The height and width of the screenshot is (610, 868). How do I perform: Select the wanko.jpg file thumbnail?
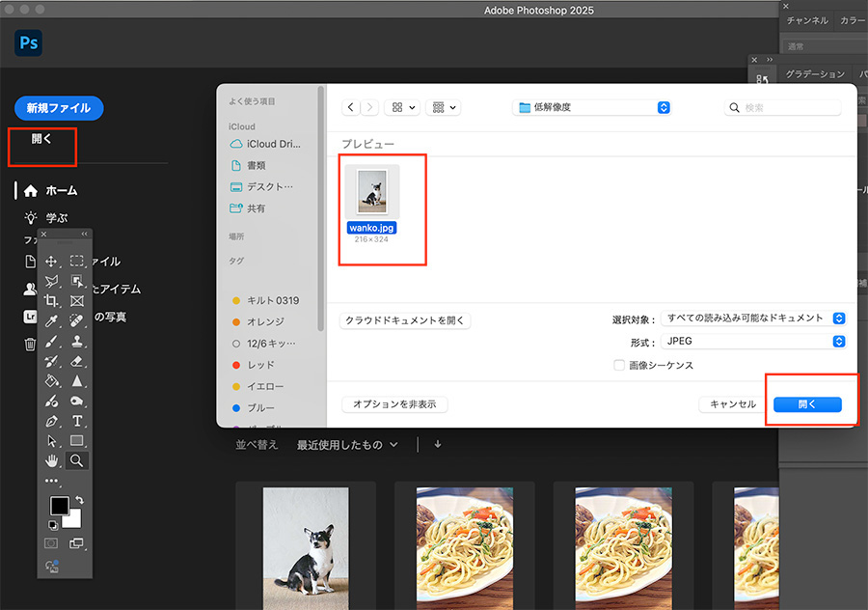pos(372,192)
